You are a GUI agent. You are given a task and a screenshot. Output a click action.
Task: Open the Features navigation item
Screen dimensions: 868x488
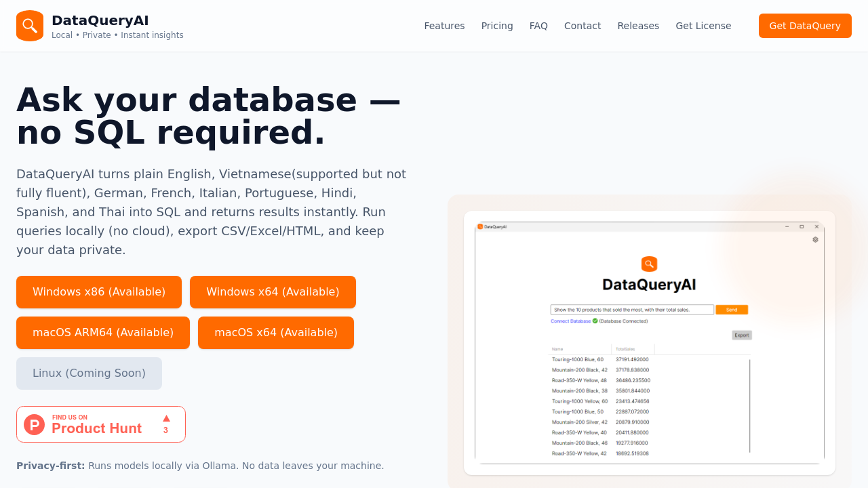coord(444,25)
